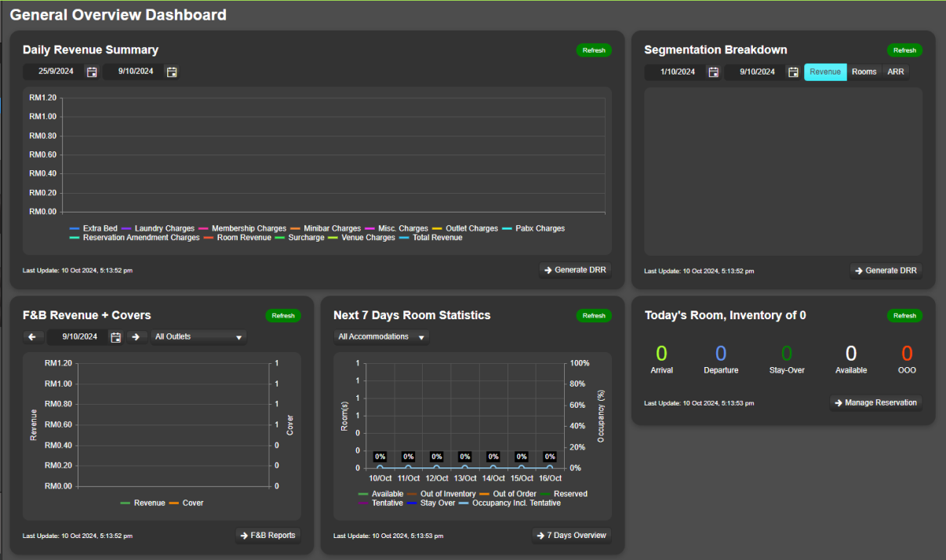Toggle Minibar Charges legend series
Viewport: 946px width, 560px height.
click(326, 229)
